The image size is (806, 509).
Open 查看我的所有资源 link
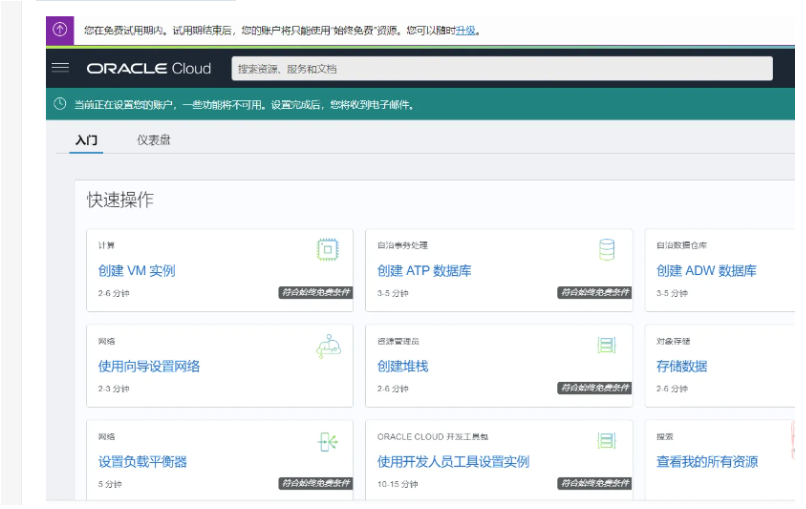click(707, 462)
